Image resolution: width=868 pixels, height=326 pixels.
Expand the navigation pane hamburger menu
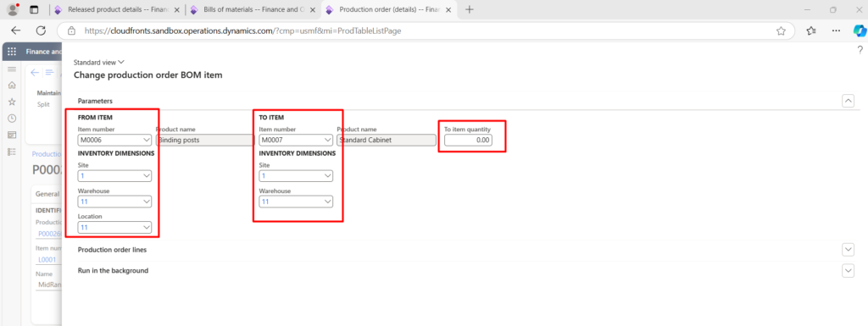pos(12,69)
